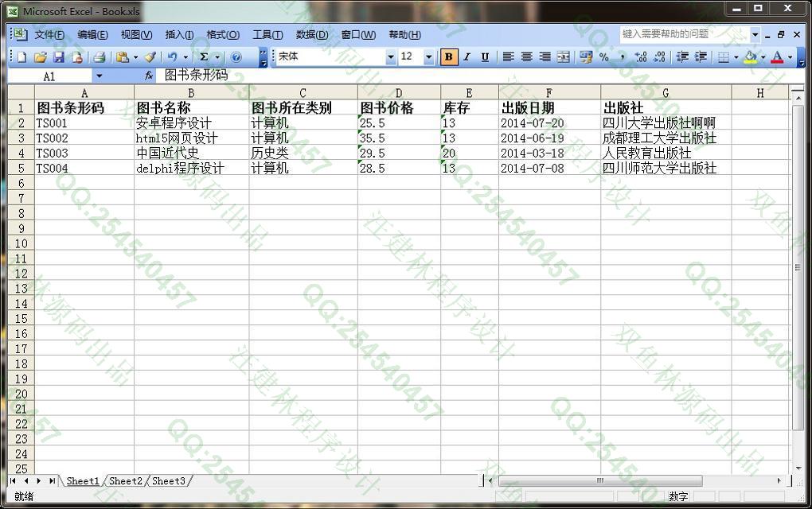Decrease the cell indent
Screen dimensions: 812x509
682,57
